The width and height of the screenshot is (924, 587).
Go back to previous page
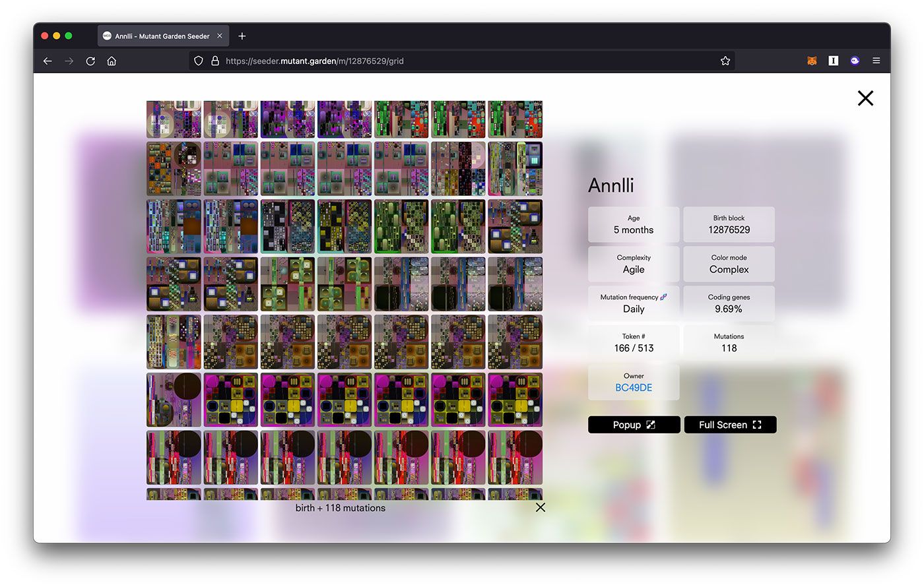(x=48, y=61)
